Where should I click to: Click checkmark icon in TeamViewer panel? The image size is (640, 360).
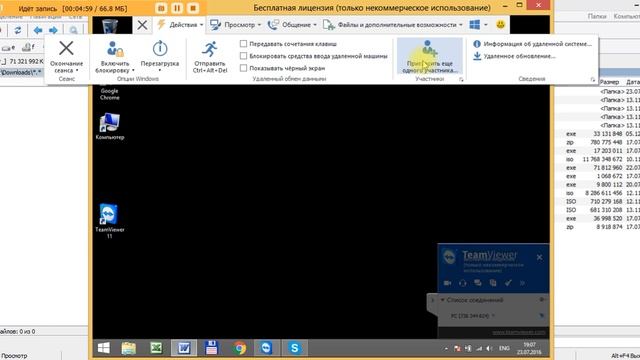click(508, 283)
